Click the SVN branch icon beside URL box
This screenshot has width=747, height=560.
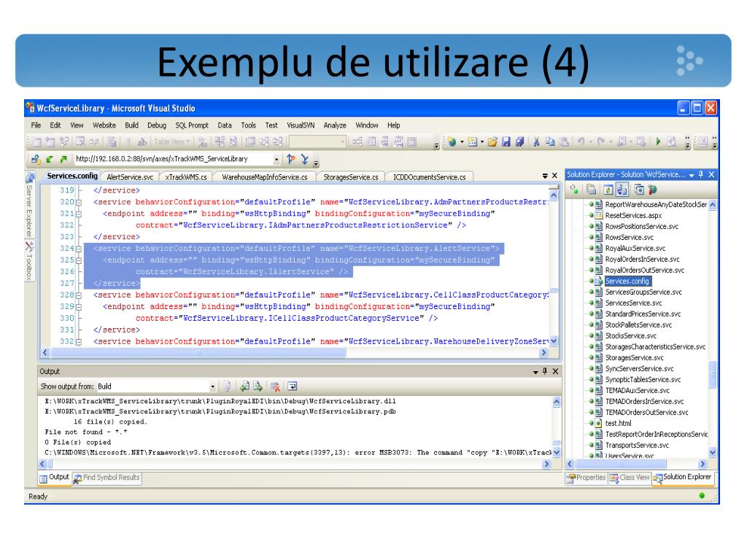tap(290, 160)
